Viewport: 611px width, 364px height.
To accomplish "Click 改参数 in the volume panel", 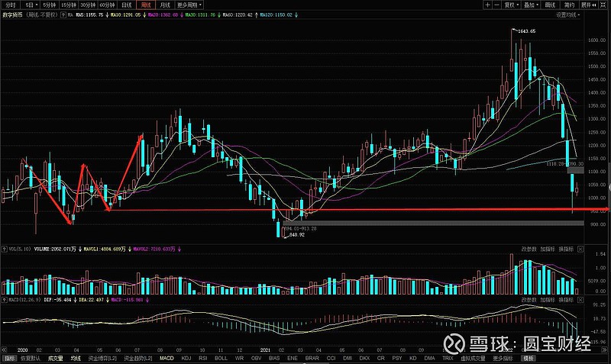I will click(x=529, y=248).
